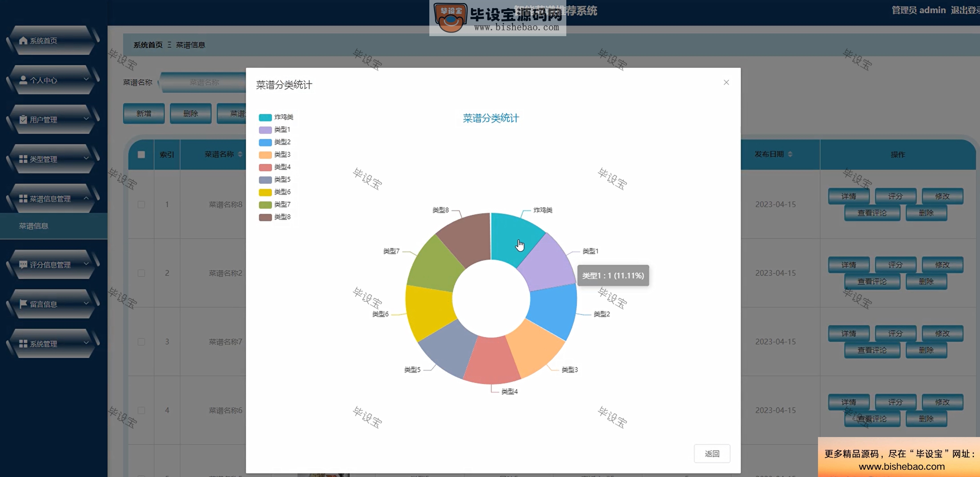Expand the 用户管理 menu chevron
Viewport: 980px width, 477px height.
pos(86,119)
